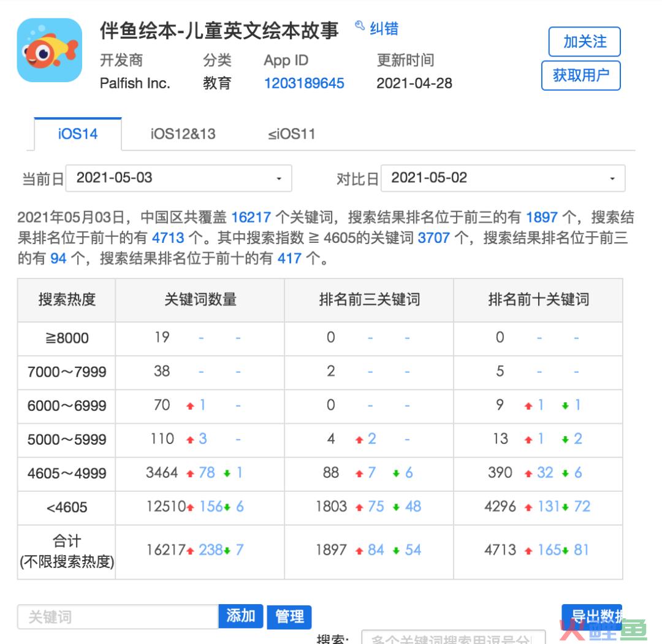Screen dimensions: 662x644
Task: Click the green down arrow in 5000~5999 top-ten
Action: coord(565,440)
